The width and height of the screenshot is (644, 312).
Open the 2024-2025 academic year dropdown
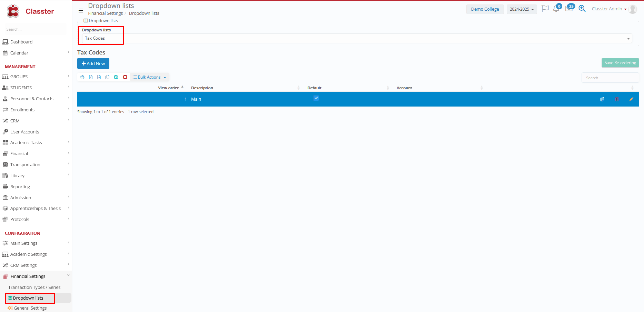click(x=522, y=9)
